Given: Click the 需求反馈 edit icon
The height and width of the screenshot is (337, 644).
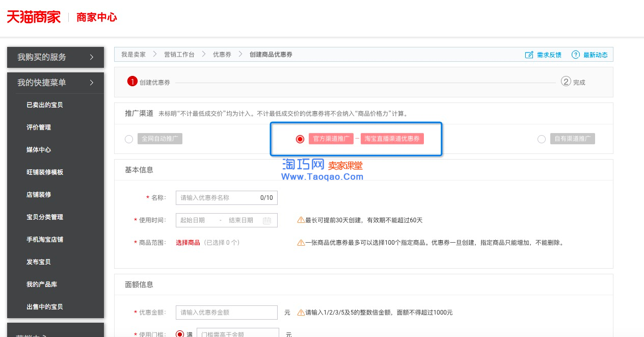Looking at the screenshot, I should click(x=529, y=55).
